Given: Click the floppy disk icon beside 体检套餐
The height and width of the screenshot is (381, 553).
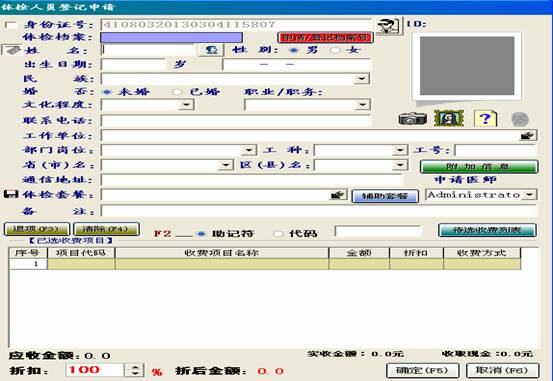Looking at the screenshot, I should click(11, 194).
